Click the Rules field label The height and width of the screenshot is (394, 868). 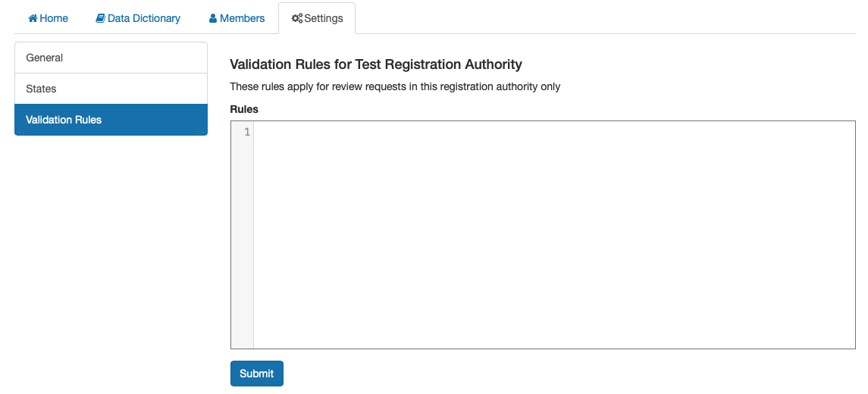pos(244,109)
